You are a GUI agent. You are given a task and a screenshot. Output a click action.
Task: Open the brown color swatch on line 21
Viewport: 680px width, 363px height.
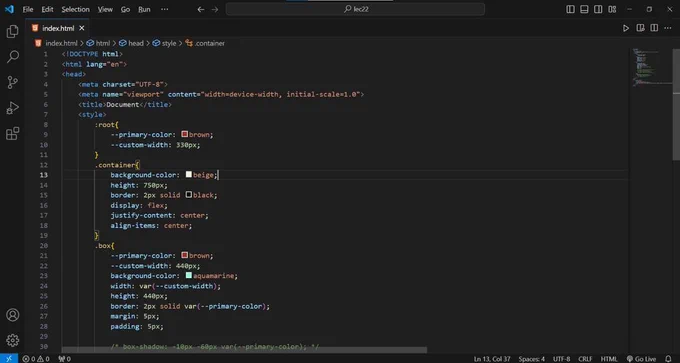184,255
